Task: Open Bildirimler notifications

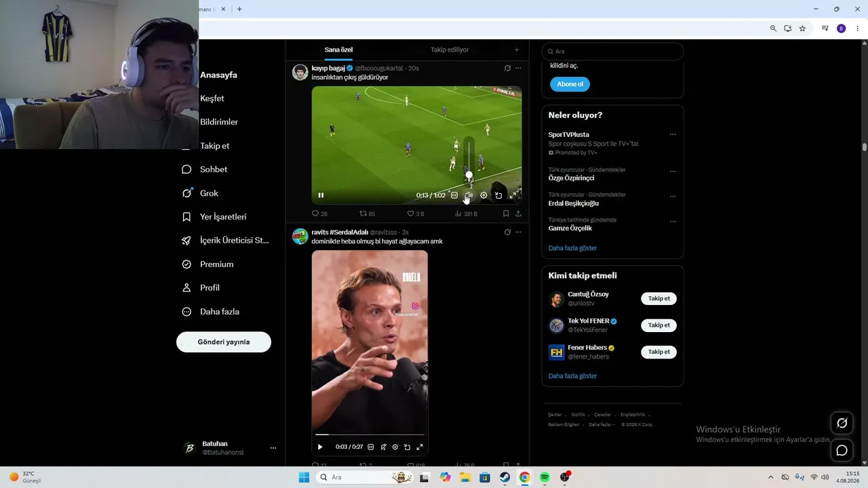Action: [x=219, y=122]
